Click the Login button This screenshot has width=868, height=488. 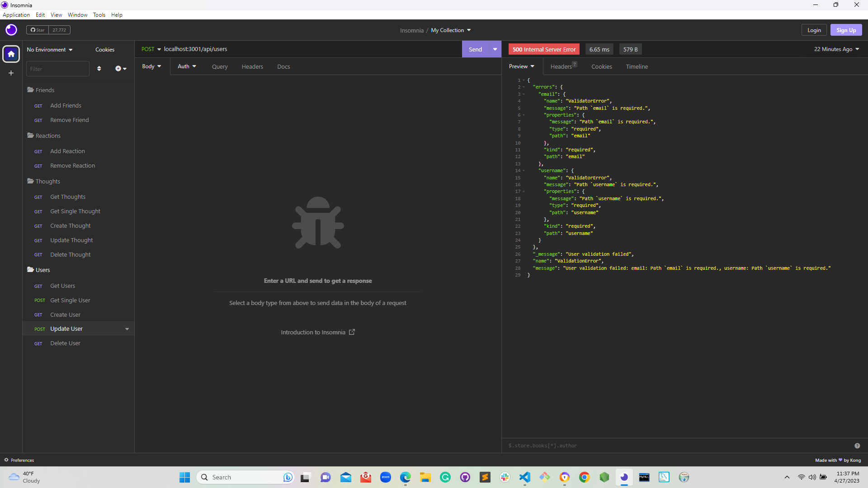coord(814,30)
